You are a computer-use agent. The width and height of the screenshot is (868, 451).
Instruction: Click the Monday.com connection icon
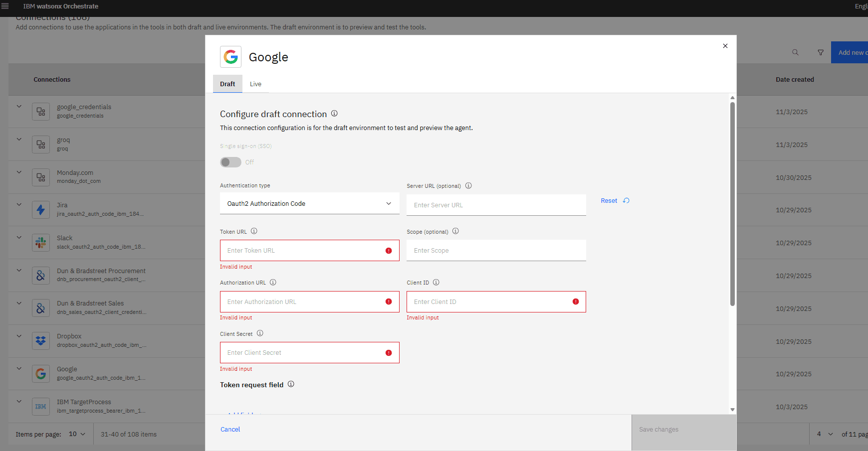click(41, 177)
